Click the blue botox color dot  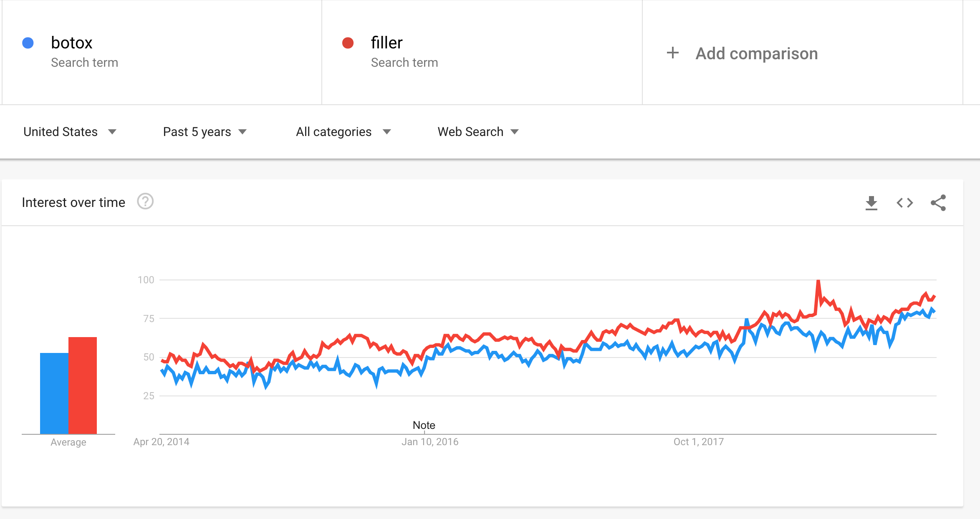(x=28, y=43)
